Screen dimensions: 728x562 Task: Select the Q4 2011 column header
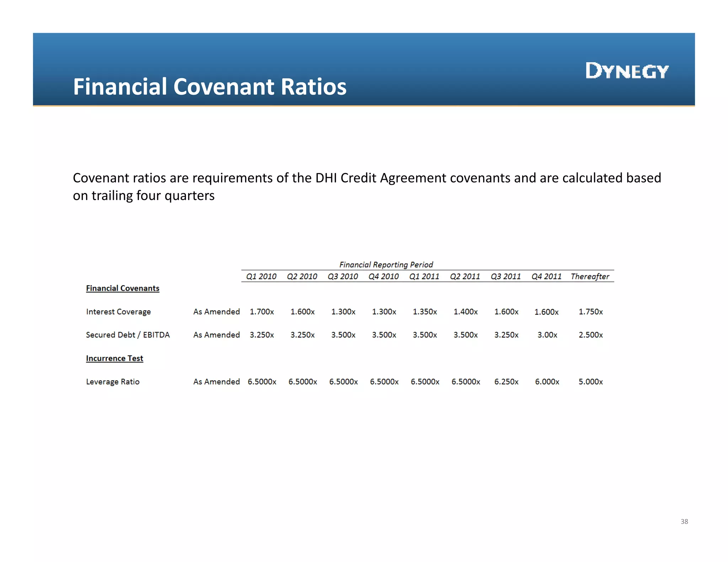pos(547,276)
